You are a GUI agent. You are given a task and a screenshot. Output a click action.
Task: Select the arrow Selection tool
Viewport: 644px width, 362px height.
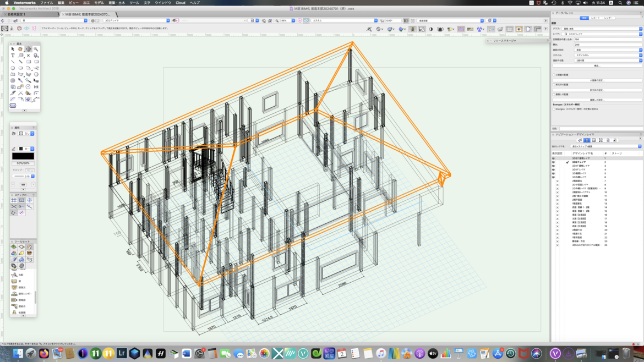click(13, 49)
